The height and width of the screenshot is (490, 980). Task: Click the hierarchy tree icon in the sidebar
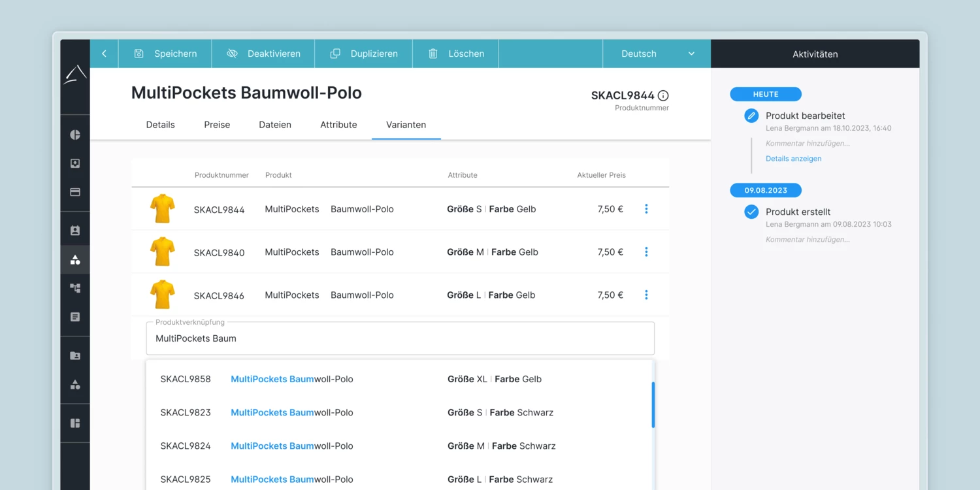pyautogui.click(x=75, y=288)
